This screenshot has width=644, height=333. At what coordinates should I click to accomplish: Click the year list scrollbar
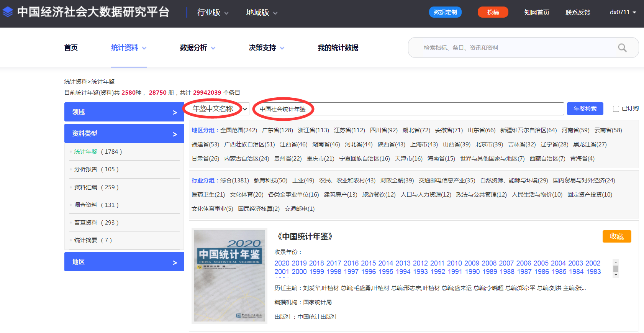[616, 268]
